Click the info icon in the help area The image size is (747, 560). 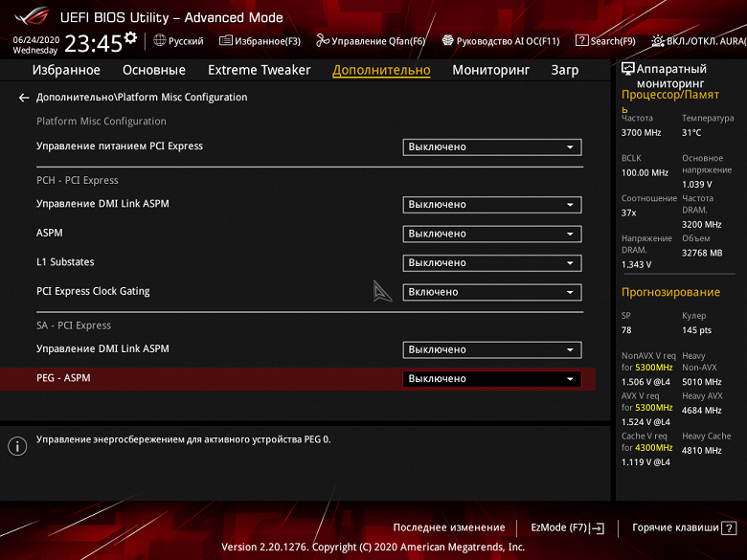pos(17,446)
